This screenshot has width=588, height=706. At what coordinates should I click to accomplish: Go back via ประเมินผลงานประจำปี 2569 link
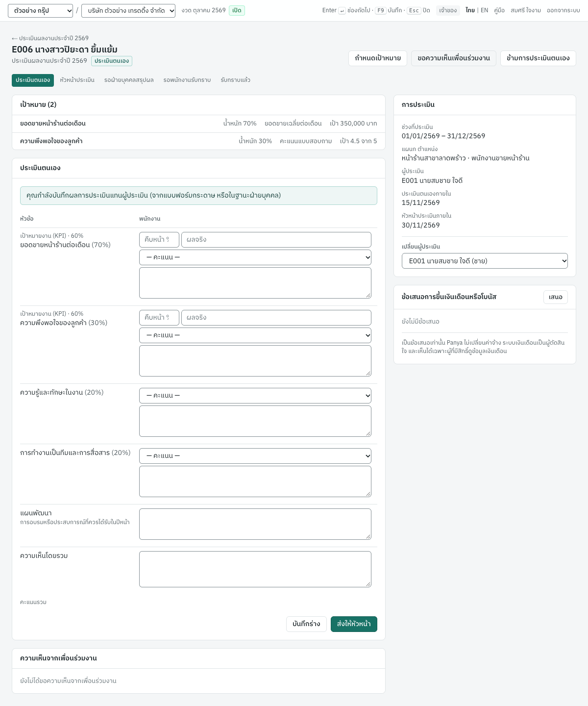50,38
